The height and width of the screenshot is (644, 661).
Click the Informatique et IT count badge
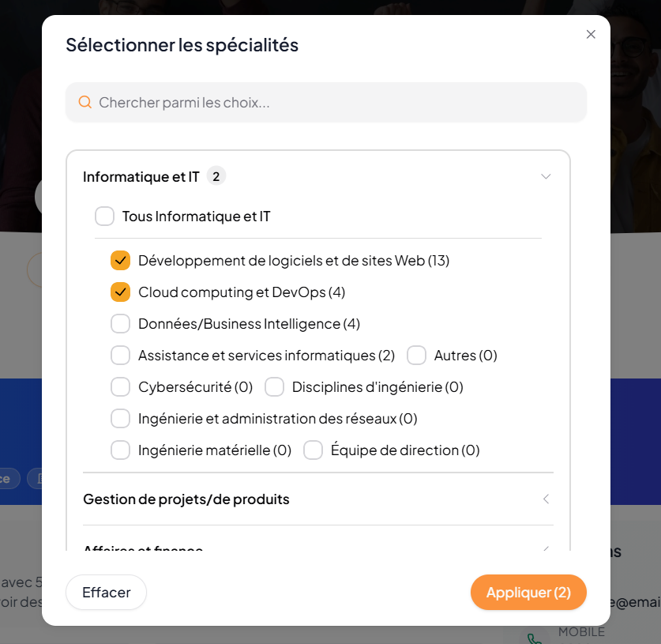(216, 177)
